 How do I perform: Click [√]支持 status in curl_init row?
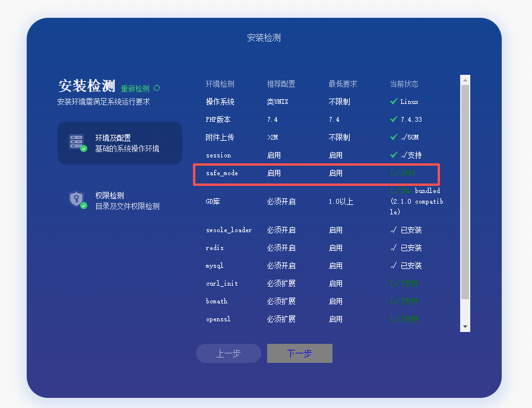click(x=404, y=283)
